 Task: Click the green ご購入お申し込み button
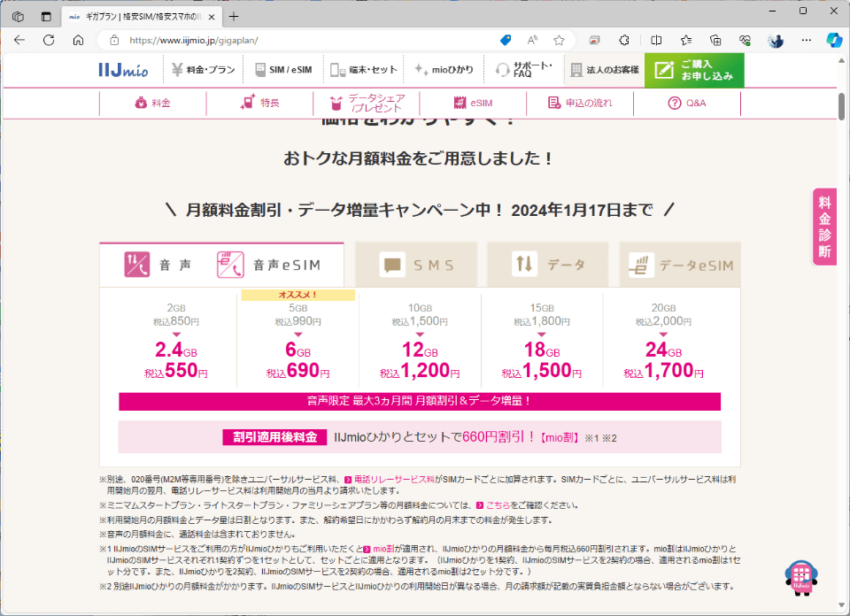tap(693, 69)
